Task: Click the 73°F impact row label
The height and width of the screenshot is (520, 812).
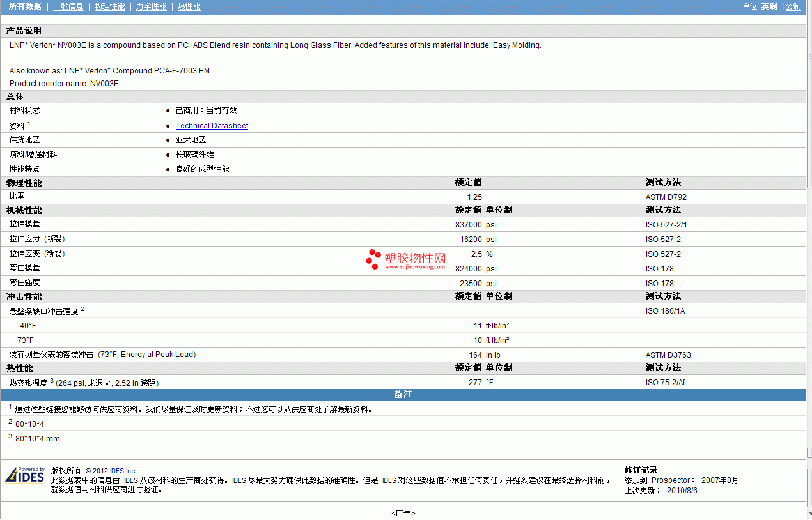Action: [x=26, y=340]
